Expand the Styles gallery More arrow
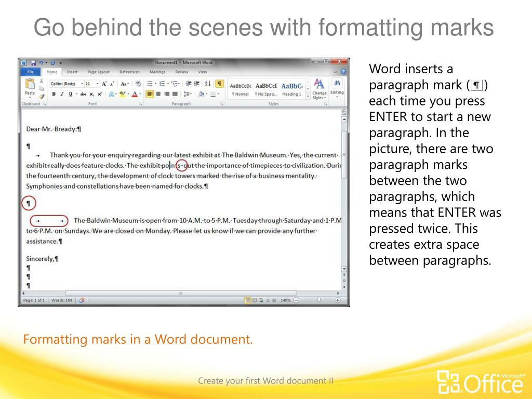Image resolution: width=532 pixels, height=399 pixels. pyautogui.click(x=308, y=96)
